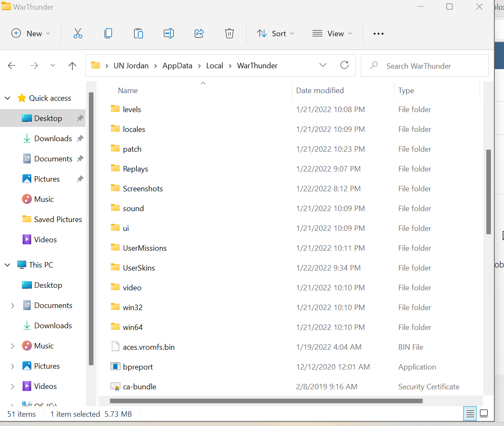The width and height of the screenshot is (504, 426).
Task: Select AppData in the breadcrumb path
Action: pos(177,66)
